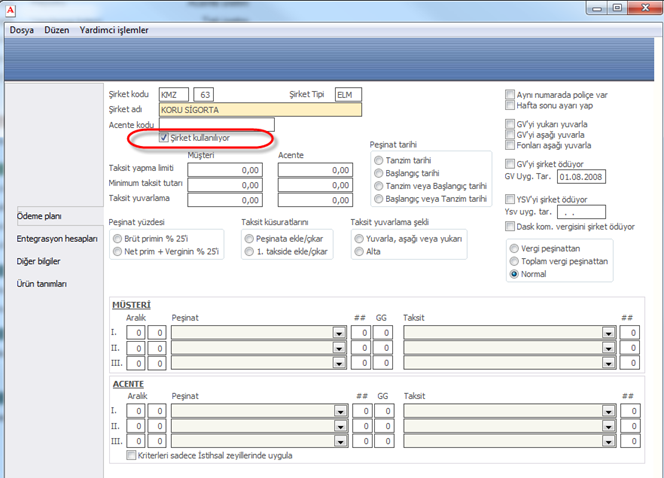Go to Entegrasyon hesapları section
Image resolution: width=664 pixels, height=478 pixels.
57,239
